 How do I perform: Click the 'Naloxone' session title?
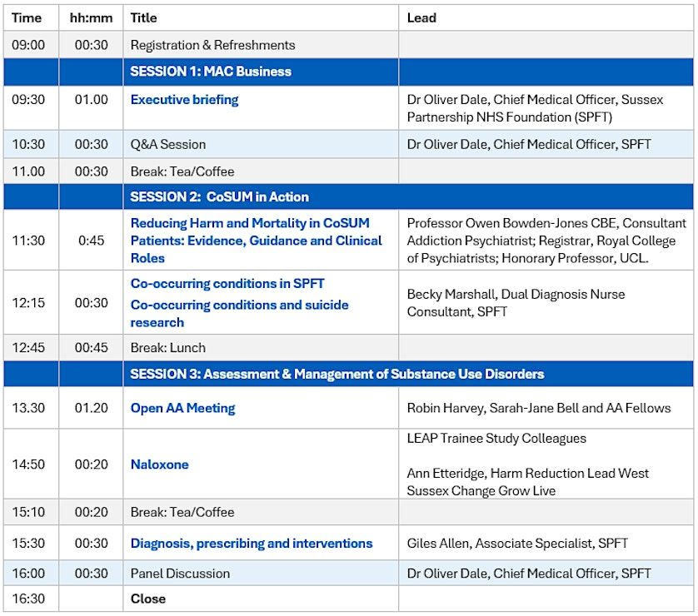point(159,464)
